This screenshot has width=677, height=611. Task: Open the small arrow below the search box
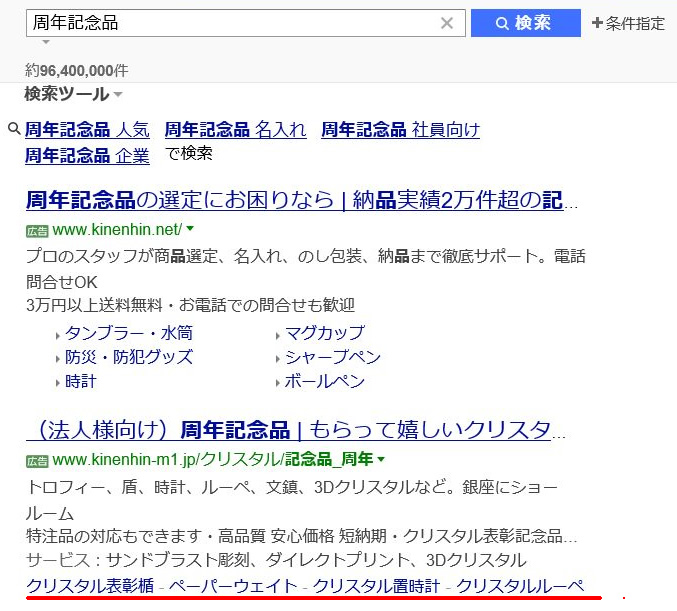coord(46,43)
